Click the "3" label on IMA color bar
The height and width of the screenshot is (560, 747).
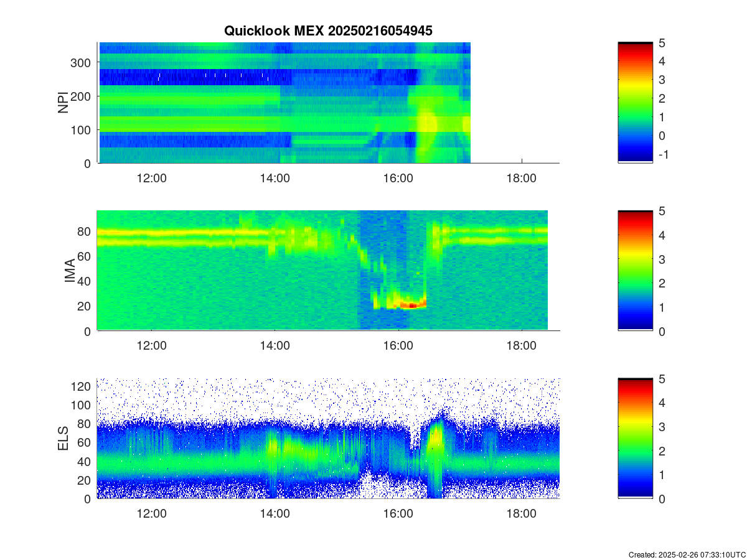(662, 259)
